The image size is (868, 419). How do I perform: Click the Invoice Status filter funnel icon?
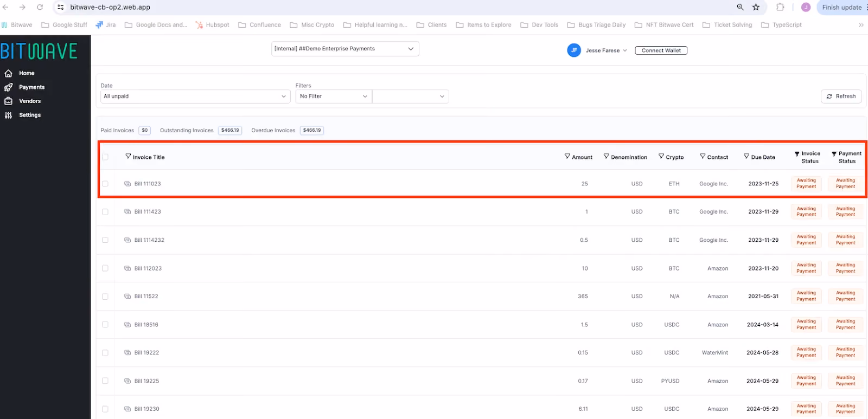pos(797,154)
